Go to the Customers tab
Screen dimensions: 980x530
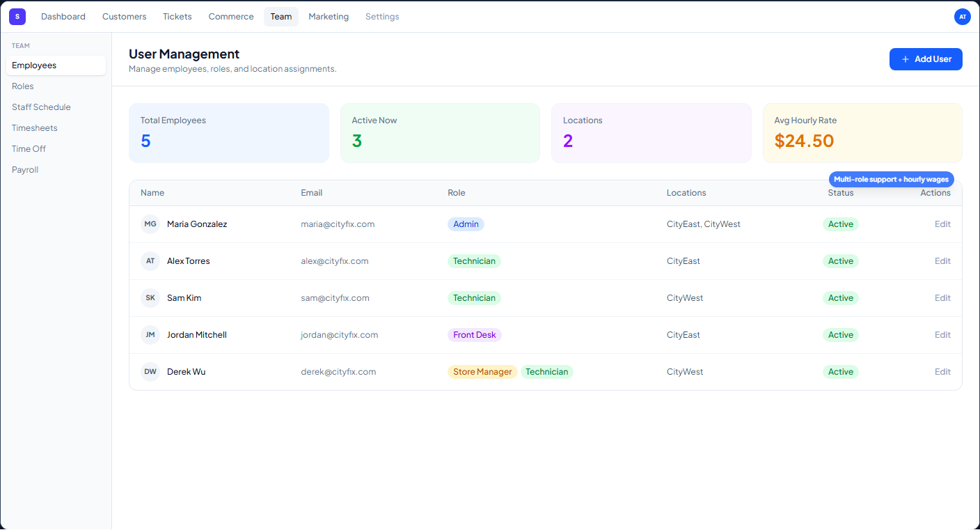pos(125,17)
